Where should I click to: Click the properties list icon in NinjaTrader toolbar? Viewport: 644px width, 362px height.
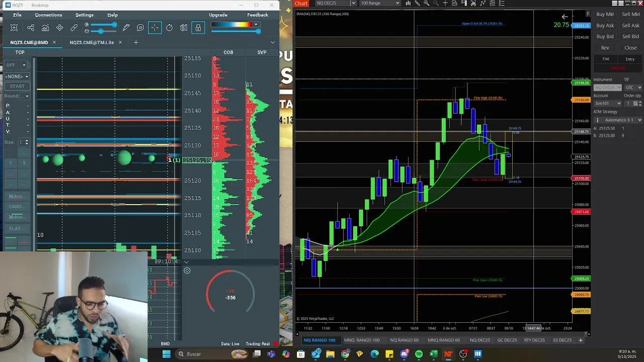[502, 3]
